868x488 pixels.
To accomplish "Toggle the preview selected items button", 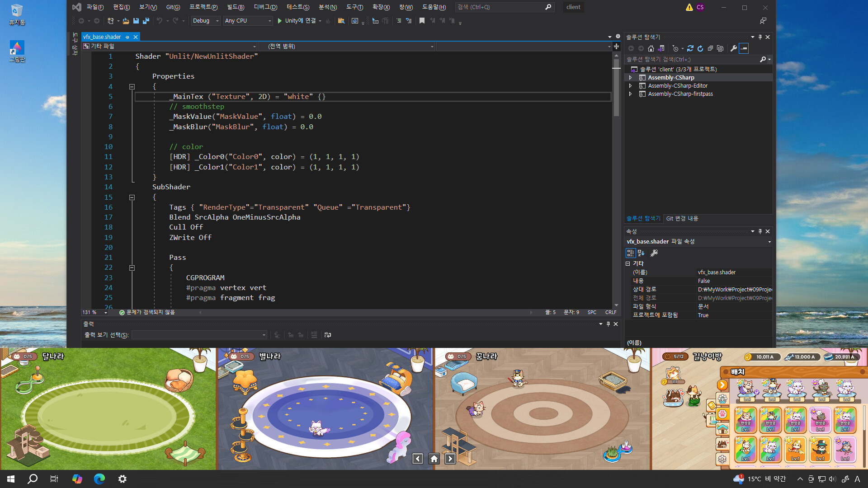I will point(744,48).
